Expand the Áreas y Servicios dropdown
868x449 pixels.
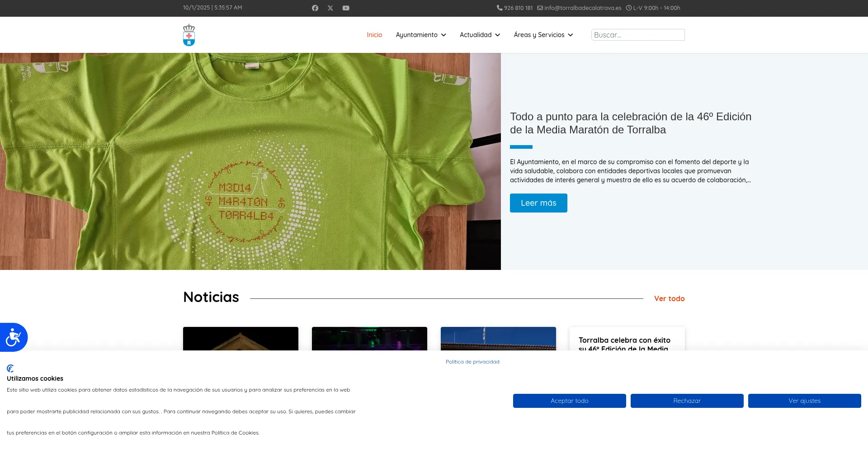click(x=543, y=35)
